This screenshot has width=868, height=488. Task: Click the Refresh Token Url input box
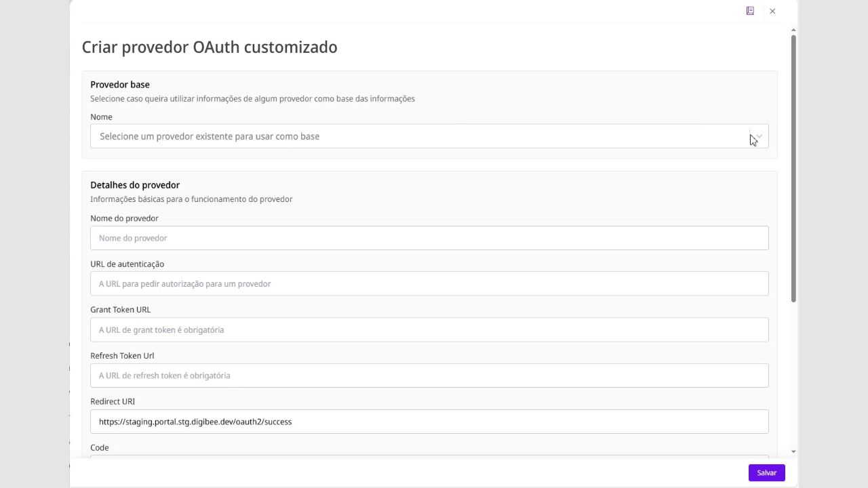pos(429,375)
